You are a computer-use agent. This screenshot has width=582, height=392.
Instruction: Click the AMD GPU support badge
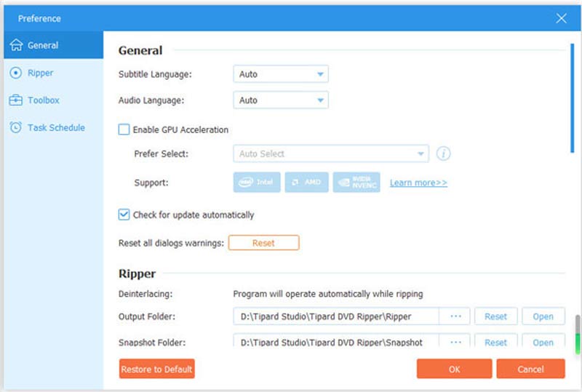coord(306,183)
